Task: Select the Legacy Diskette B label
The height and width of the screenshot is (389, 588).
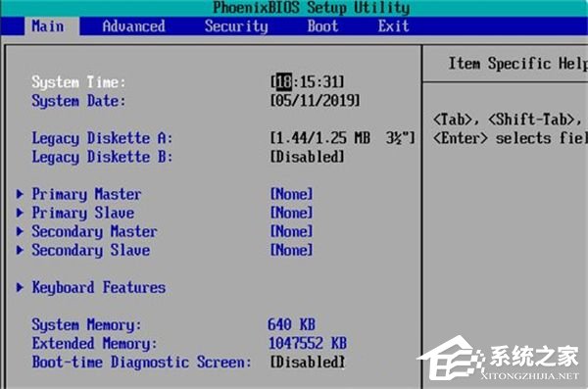Action: point(102,157)
